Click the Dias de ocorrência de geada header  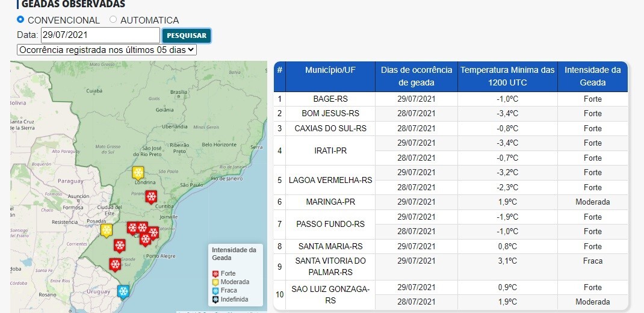click(x=416, y=76)
